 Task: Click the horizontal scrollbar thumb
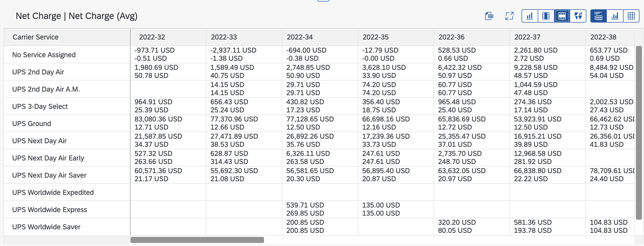(x=197, y=240)
